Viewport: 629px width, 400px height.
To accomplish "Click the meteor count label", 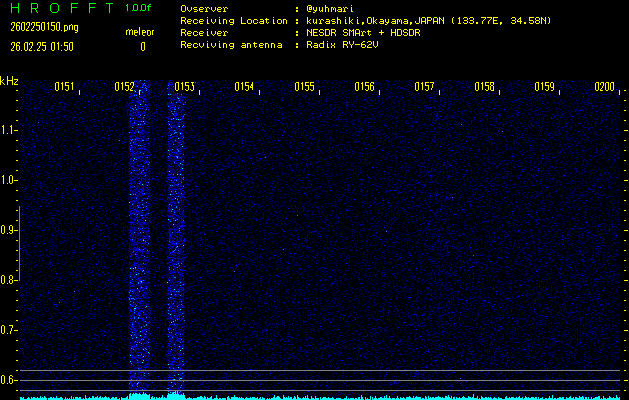I will pos(139,33).
